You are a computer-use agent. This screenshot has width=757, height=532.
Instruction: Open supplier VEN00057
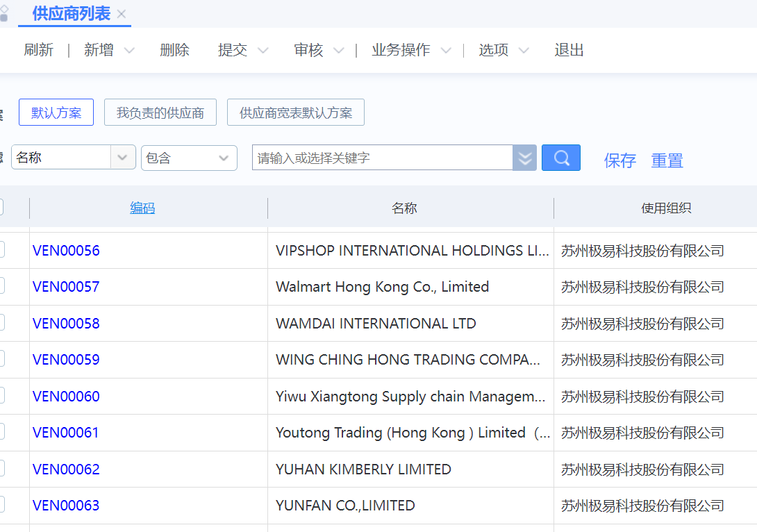[66, 287]
